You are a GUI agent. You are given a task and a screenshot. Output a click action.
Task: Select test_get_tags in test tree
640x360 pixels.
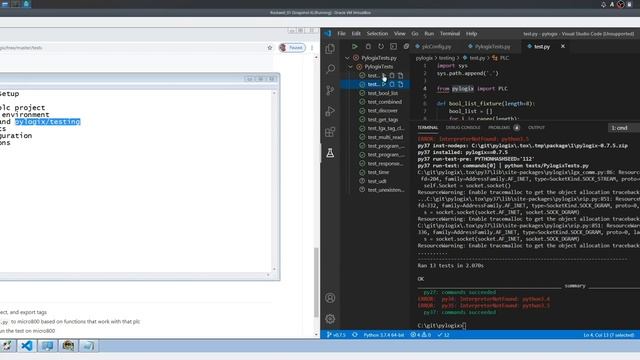[383, 120]
